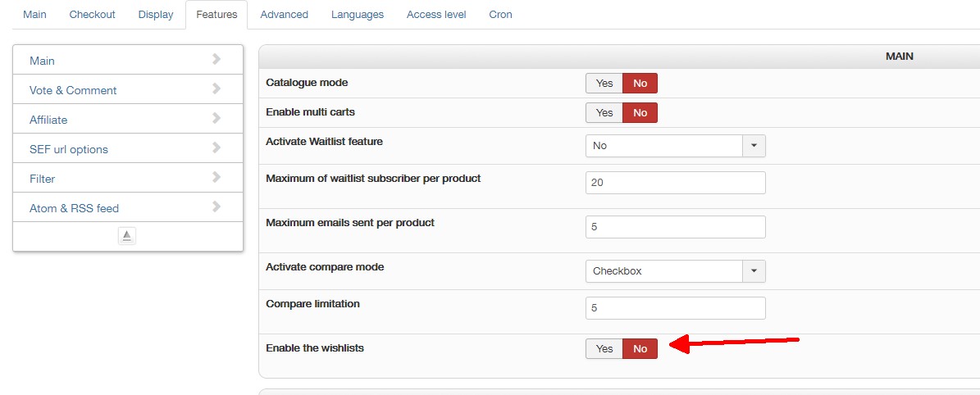This screenshot has width=980, height=395.
Task: Go to the Languages tab
Action: [358, 15]
